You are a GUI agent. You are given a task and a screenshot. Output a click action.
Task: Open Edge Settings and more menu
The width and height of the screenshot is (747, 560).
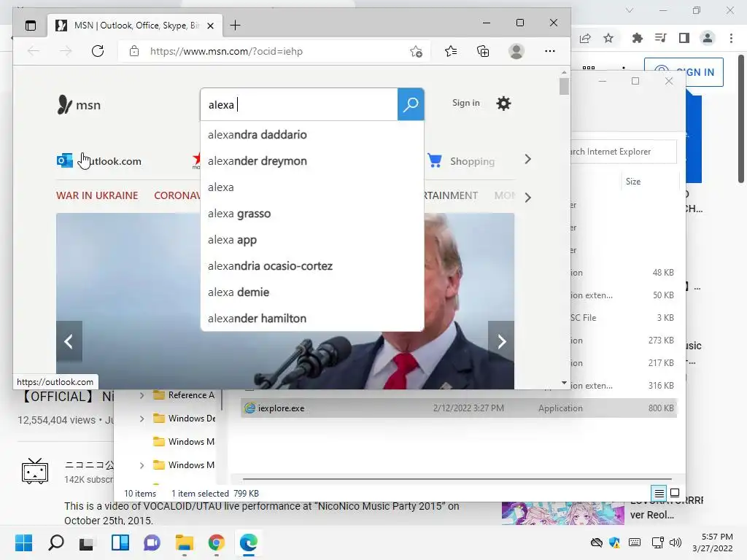tap(550, 51)
